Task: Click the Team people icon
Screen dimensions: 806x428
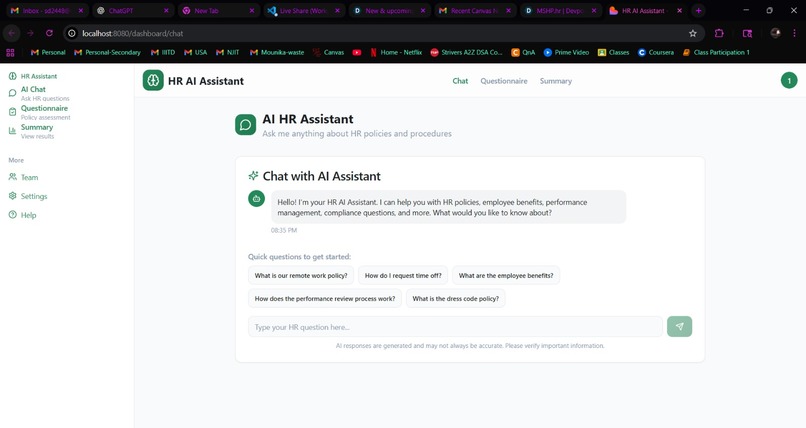Action: 12,177
